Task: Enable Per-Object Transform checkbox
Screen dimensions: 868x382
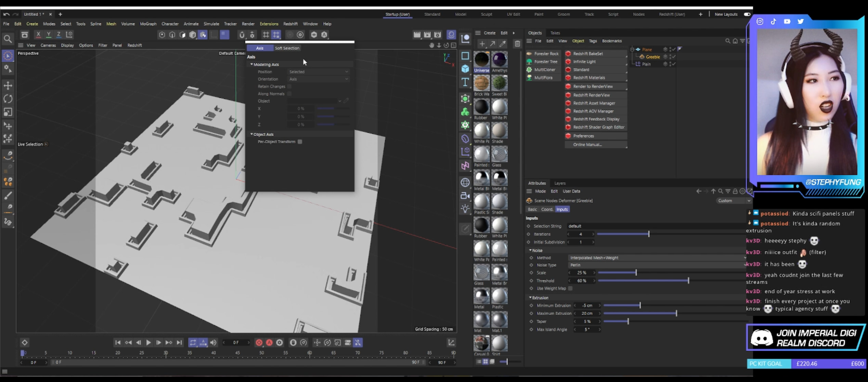Action: coord(300,142)
